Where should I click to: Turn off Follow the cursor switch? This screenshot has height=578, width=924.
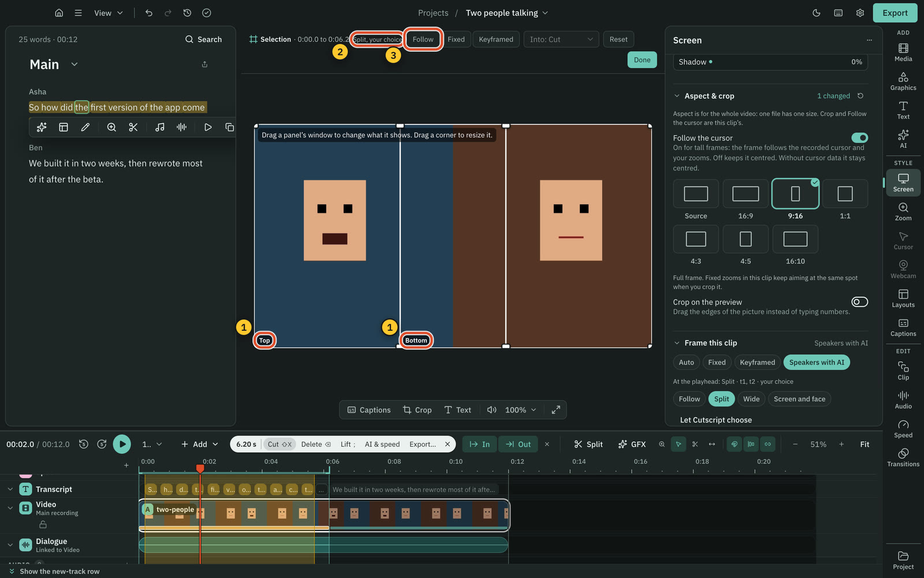coord(859,138)
